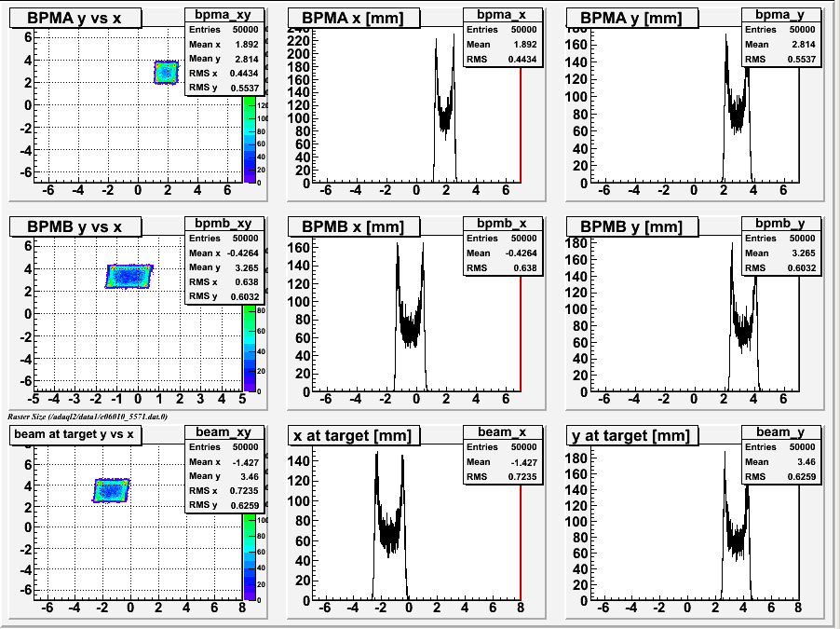Click 'RMS x 0.4434' in bpma_xy stats
The height and width of the screenshot is (629, 840).
click(x=224, y=74)
